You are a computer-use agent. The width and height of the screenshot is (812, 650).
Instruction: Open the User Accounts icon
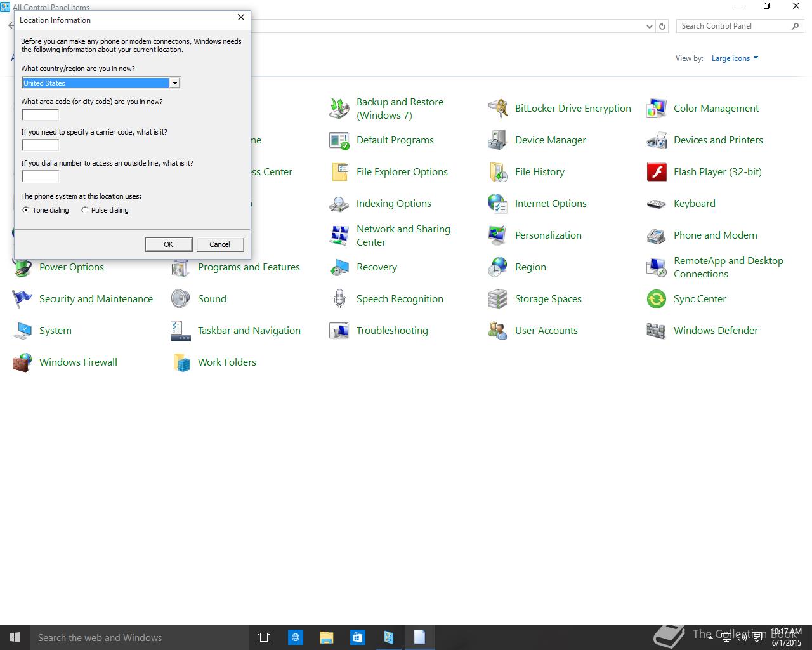coord(498,331)
